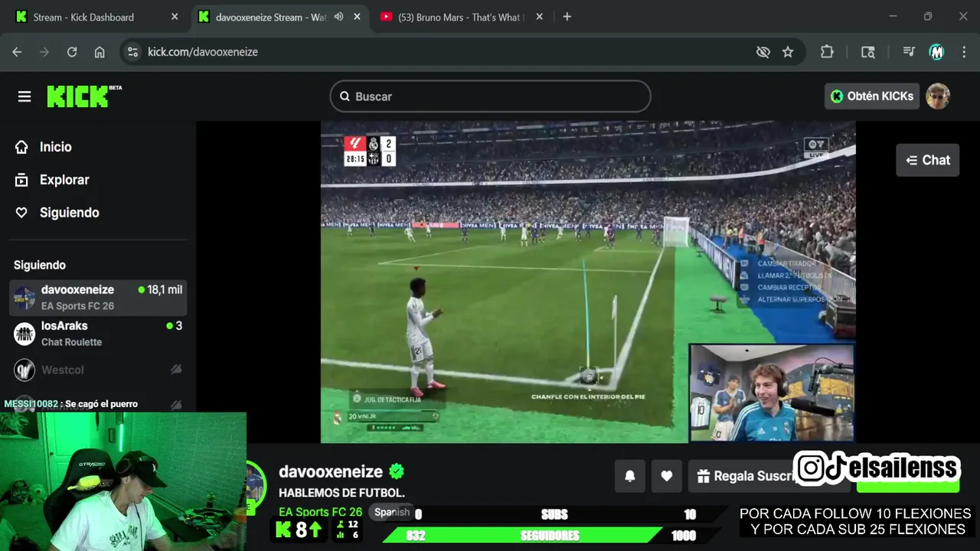Go to the Kick logo homepage
Viewport: 980px width, 551px height.
tap(84, 96)
